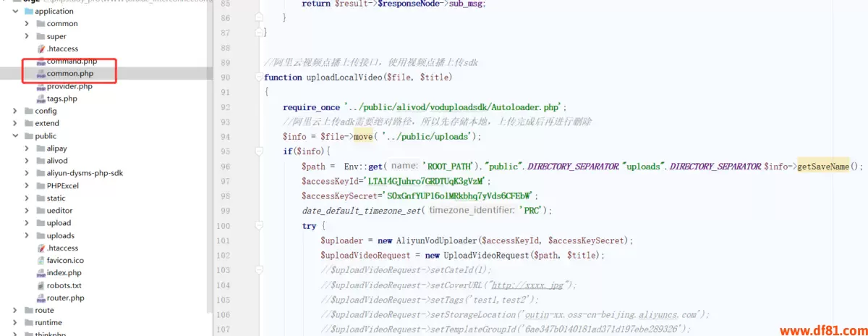Select the aliyun-dysms-php-sdk folder name
The width and height of the screenshot is (868, 336).
(x=85, y=173)
